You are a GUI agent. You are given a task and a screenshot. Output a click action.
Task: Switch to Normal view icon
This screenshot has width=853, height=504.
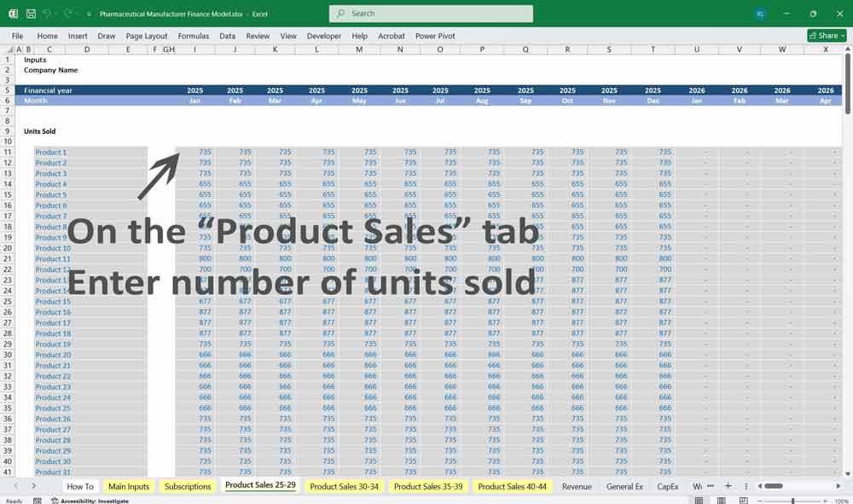tap(699, 501)
